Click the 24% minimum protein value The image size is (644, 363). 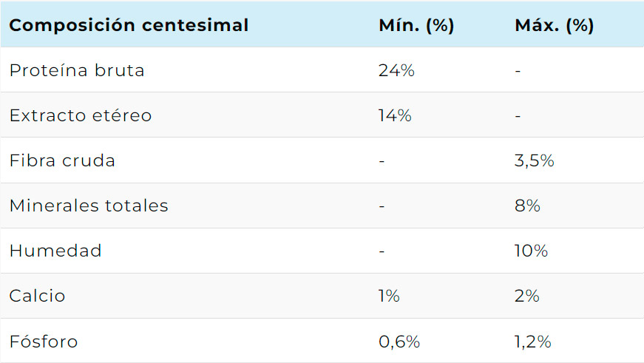point(396,71)
